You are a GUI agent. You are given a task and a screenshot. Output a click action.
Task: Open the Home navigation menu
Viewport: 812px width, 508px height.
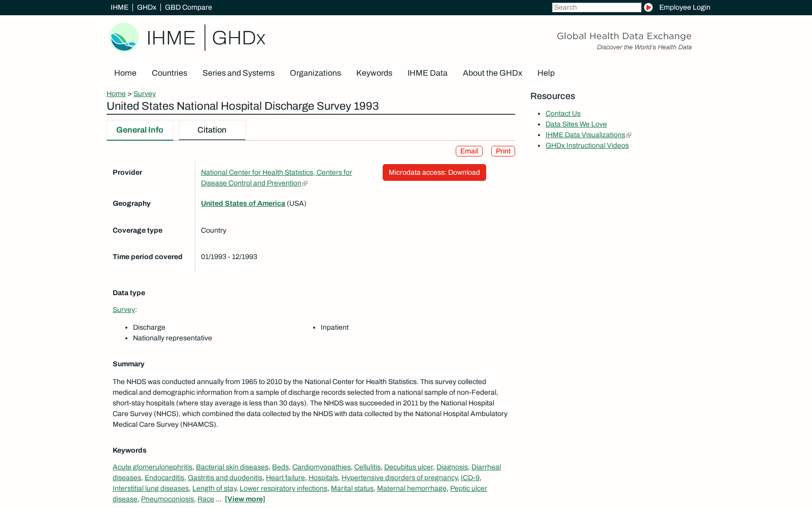(125, 73)
